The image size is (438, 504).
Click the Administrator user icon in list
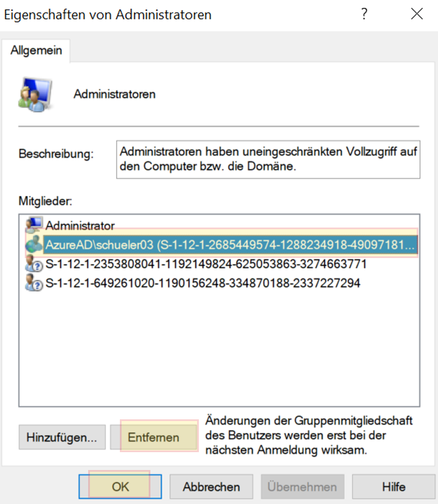34,226
